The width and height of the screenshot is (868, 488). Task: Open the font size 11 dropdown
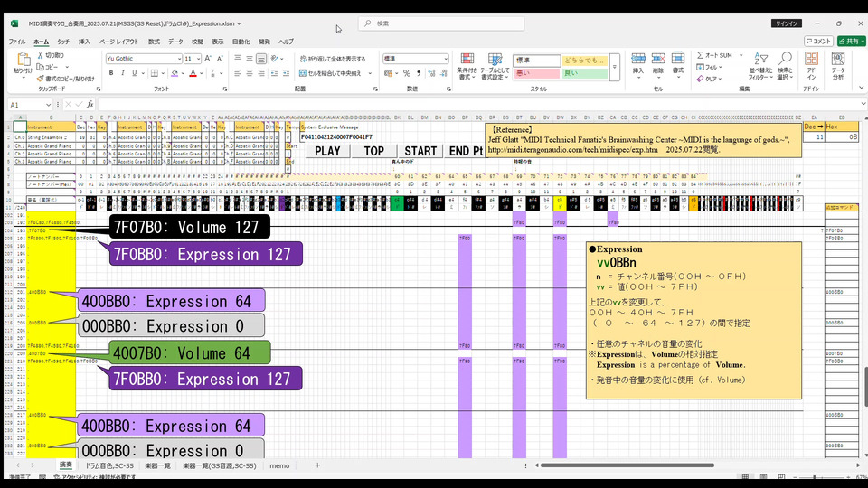pos(199,59)
